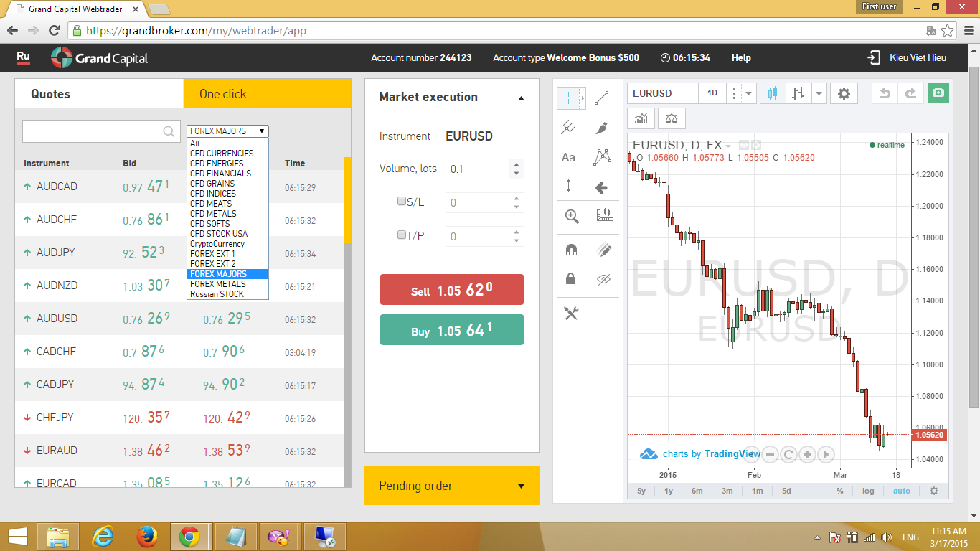The image size is (980, 551).
Task: Focus the Volume, lots input field
Action: (x=478, y=169)
